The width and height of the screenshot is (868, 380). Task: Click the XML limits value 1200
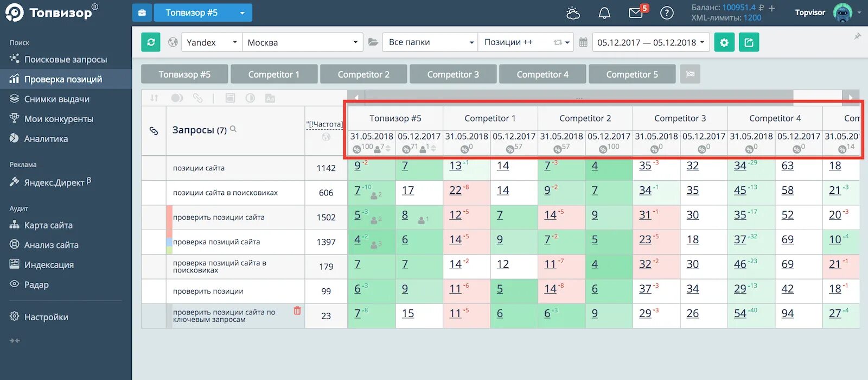pos(752,18)
